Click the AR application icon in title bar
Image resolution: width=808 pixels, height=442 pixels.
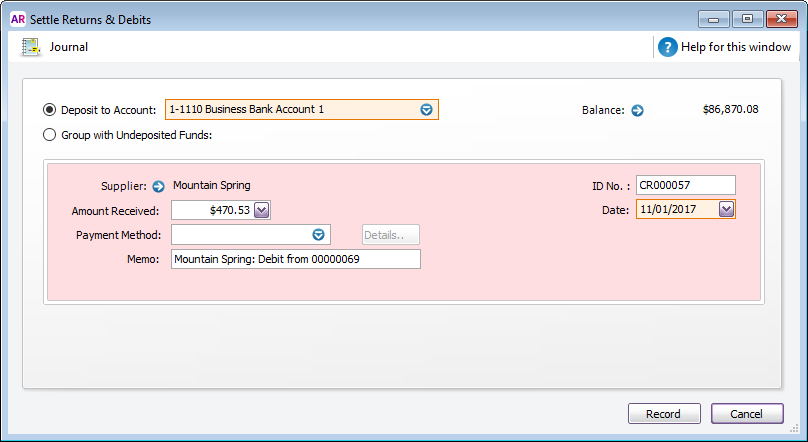point(17,19)
